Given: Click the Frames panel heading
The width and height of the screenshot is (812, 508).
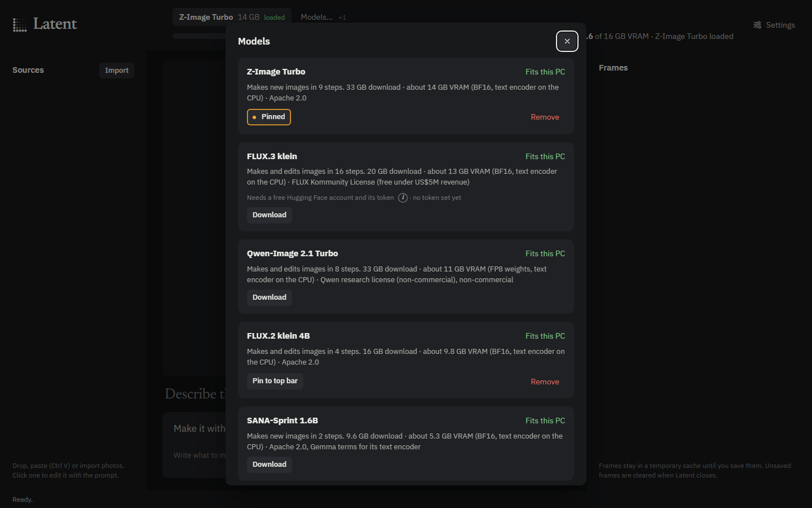Looking at the screenshot, I should [x=613, y=68].
